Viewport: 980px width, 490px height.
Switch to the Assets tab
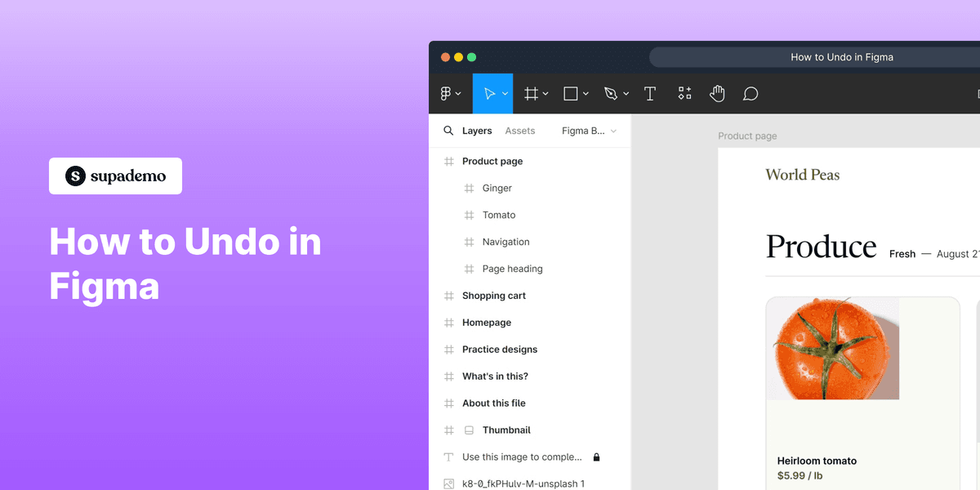click(x=520, y=130)
